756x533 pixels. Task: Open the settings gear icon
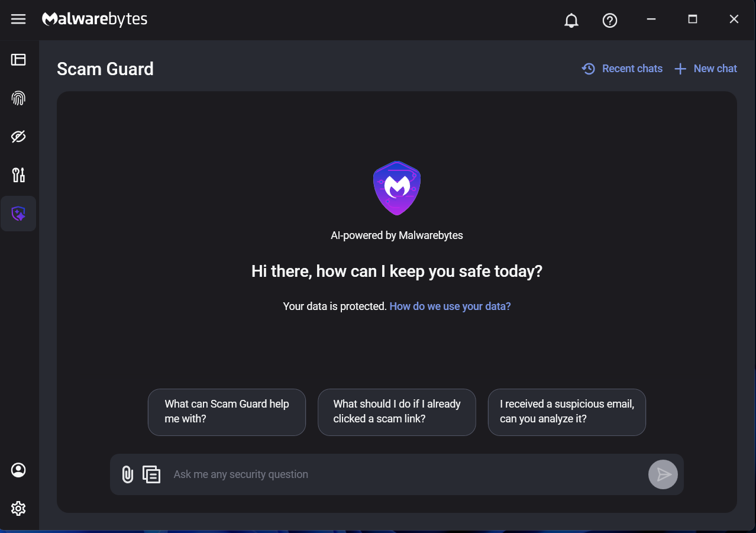coord(18,508)
